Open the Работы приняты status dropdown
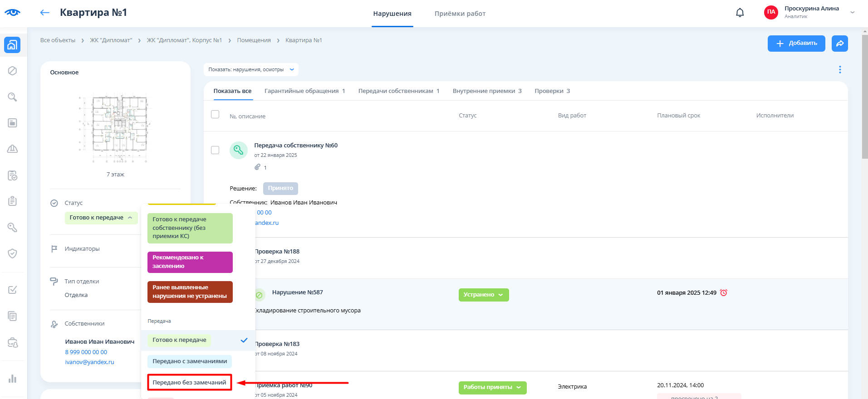 tap(492, 387)
